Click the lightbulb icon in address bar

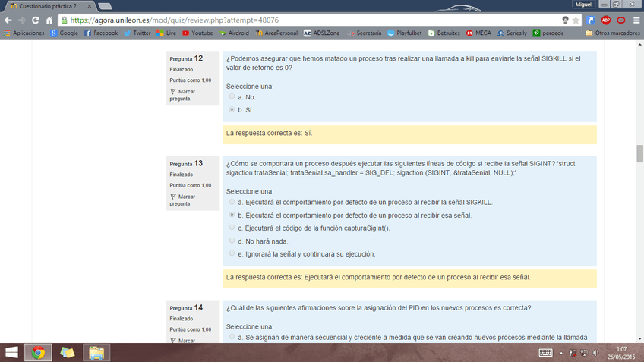click(x=565, y=20)
